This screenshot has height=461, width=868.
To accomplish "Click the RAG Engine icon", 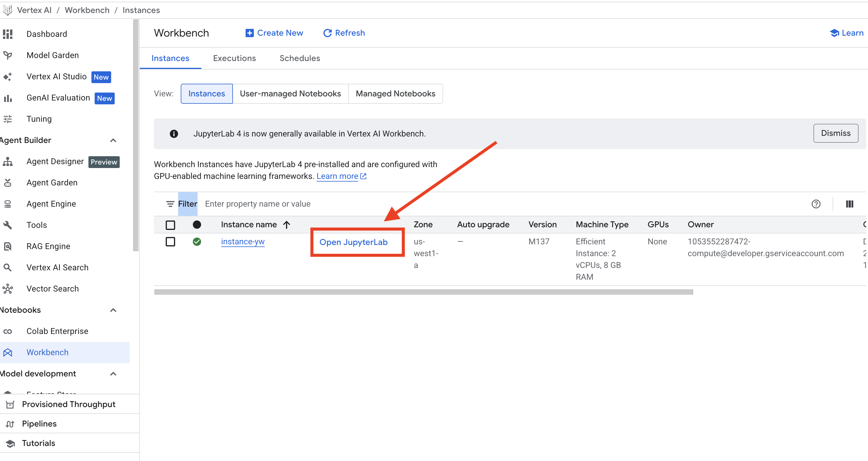I will [7, 246].
